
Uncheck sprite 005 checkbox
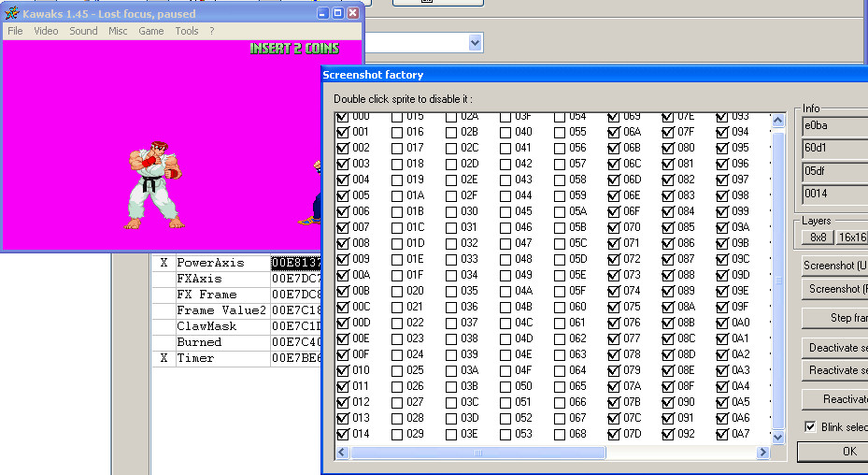tap(343, 195)
